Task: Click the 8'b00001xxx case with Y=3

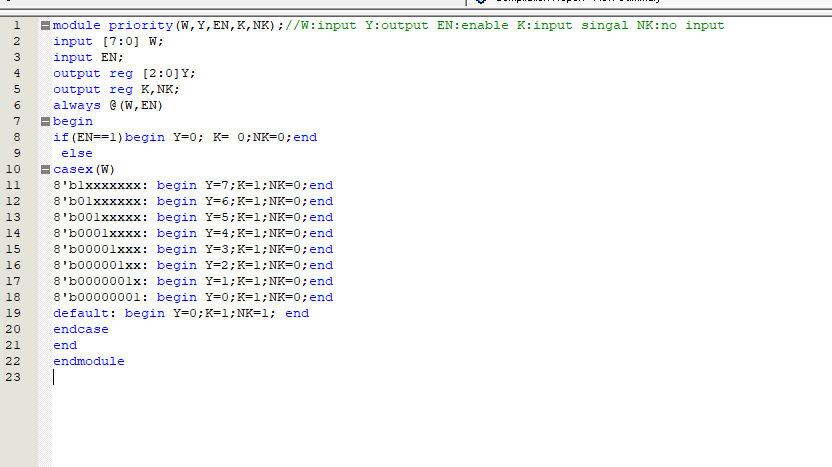Action: 193,249
